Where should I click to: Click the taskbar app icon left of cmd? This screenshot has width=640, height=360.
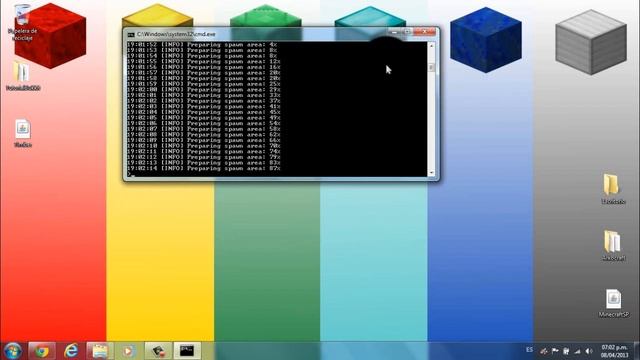[158, 351]
